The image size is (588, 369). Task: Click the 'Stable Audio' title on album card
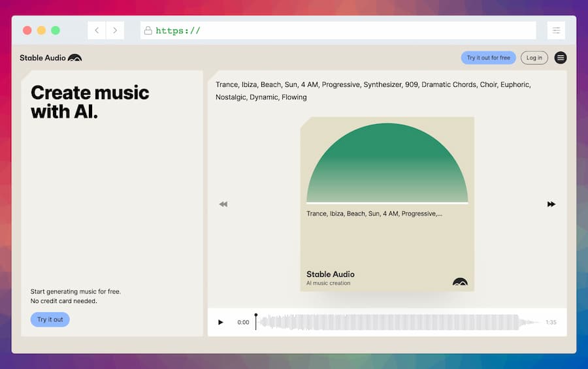(x=331, y=274)
